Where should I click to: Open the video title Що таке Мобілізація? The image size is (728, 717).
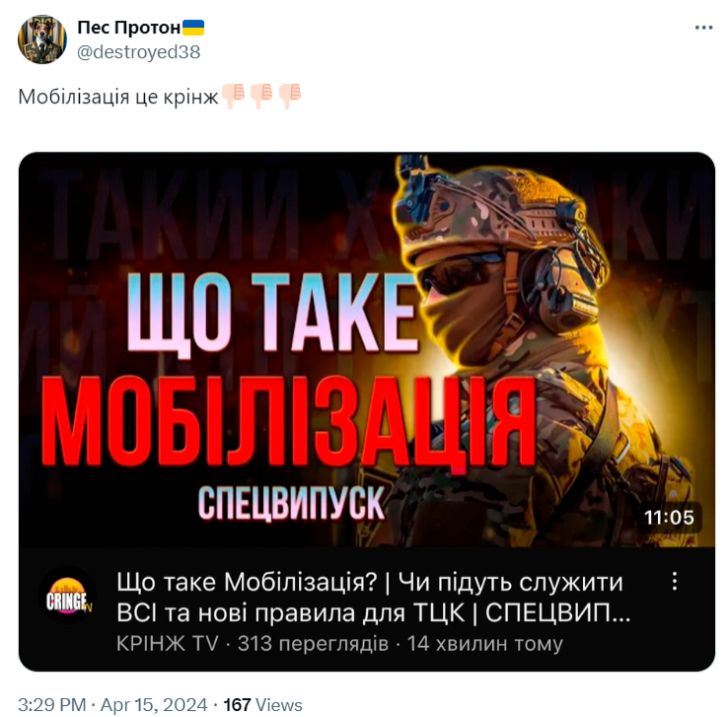point(373,598)
